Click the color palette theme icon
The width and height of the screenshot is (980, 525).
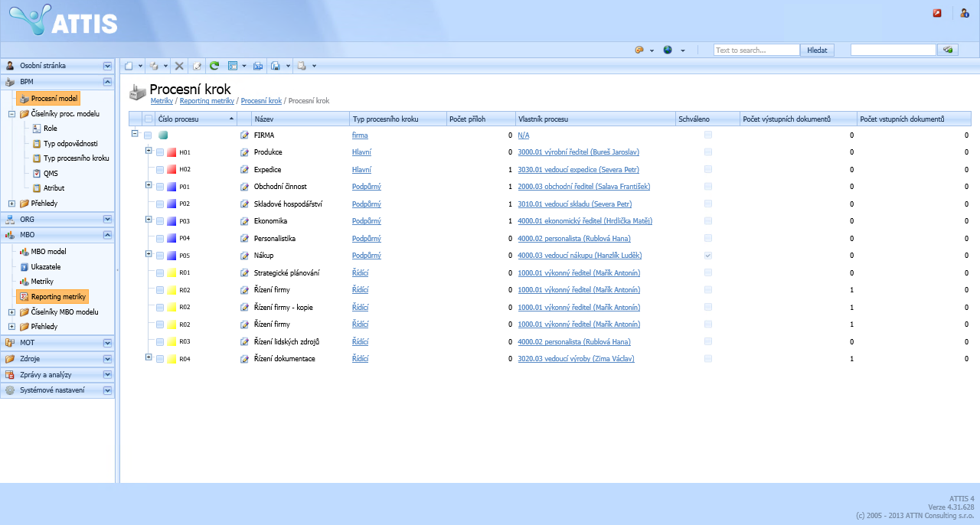point(639,50)
